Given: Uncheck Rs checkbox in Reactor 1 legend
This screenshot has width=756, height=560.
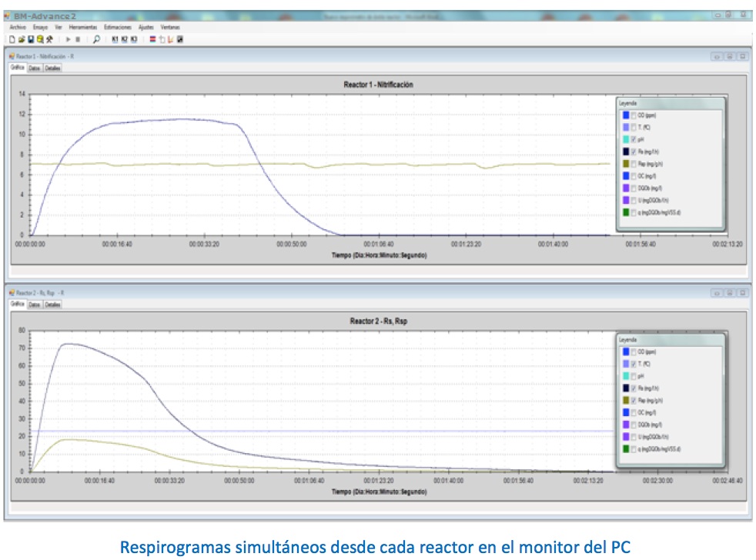Looking at the screenshot, I should tap(634, 152).
